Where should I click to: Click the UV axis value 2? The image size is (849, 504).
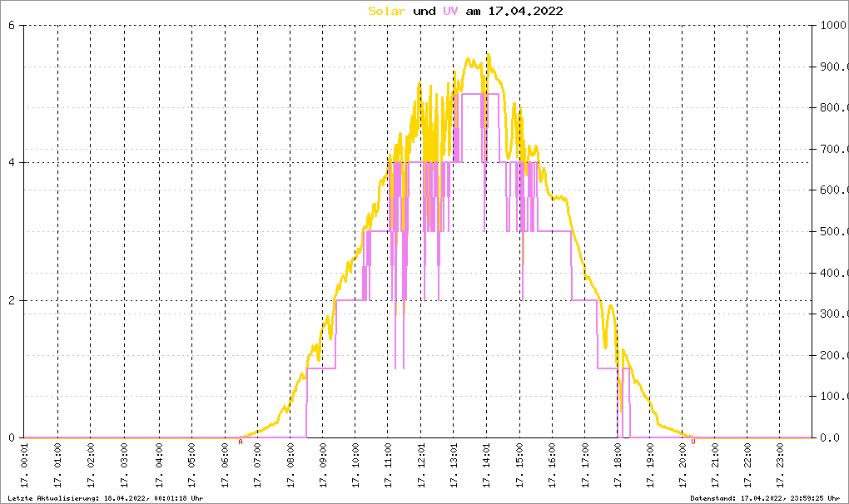12,301
